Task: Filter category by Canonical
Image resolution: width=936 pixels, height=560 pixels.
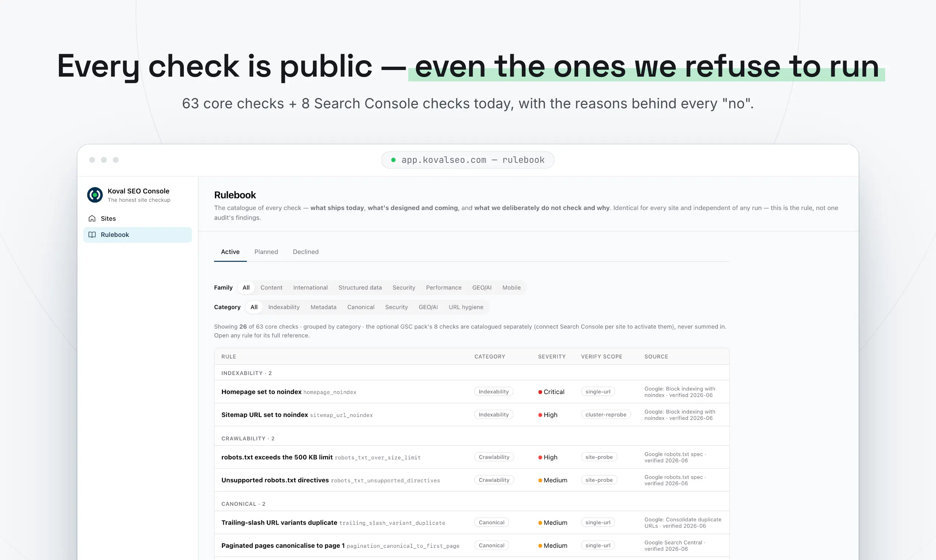Action: click(361, 307)
